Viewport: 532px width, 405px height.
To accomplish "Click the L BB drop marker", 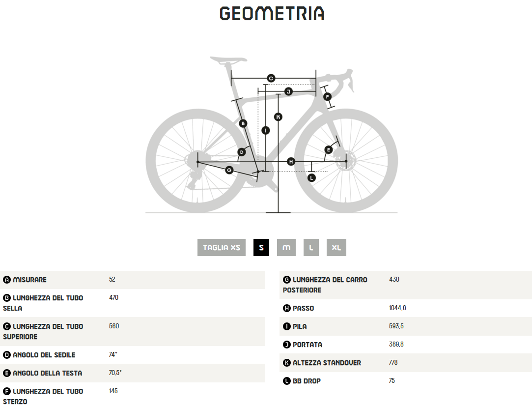I will pyautogui.click(x=311, y=178).
